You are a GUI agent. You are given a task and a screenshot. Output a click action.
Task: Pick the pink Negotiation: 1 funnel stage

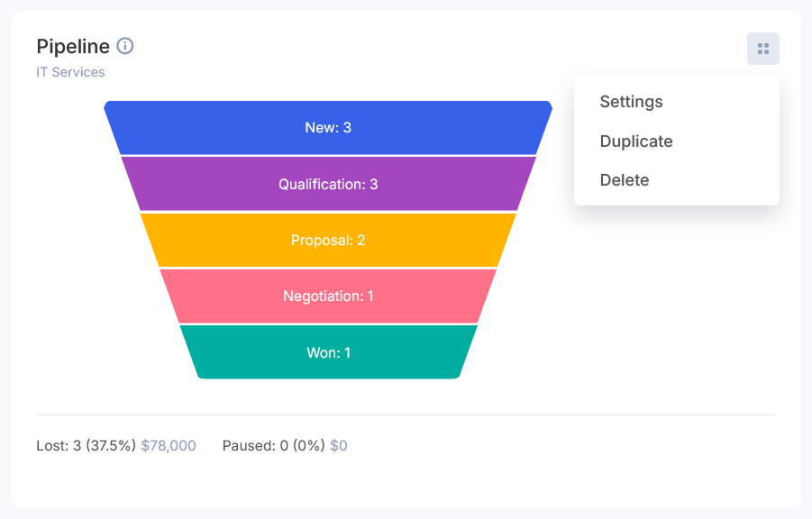pos(328,296)
